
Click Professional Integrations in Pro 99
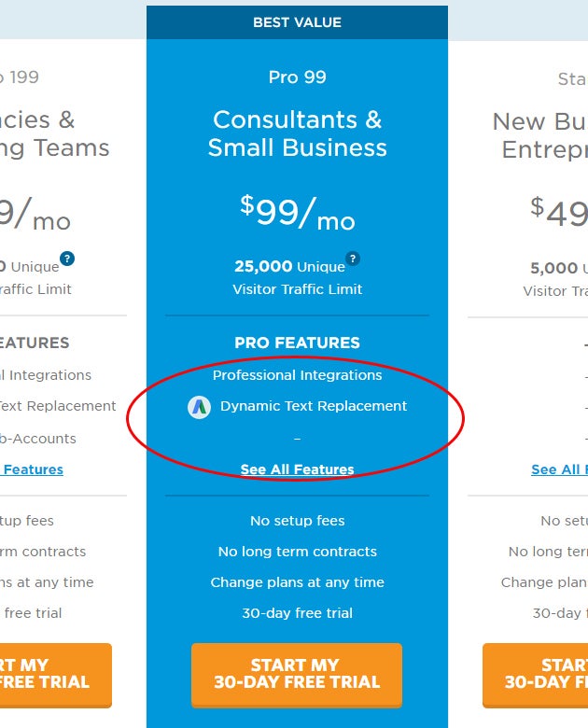pos(297,375)
